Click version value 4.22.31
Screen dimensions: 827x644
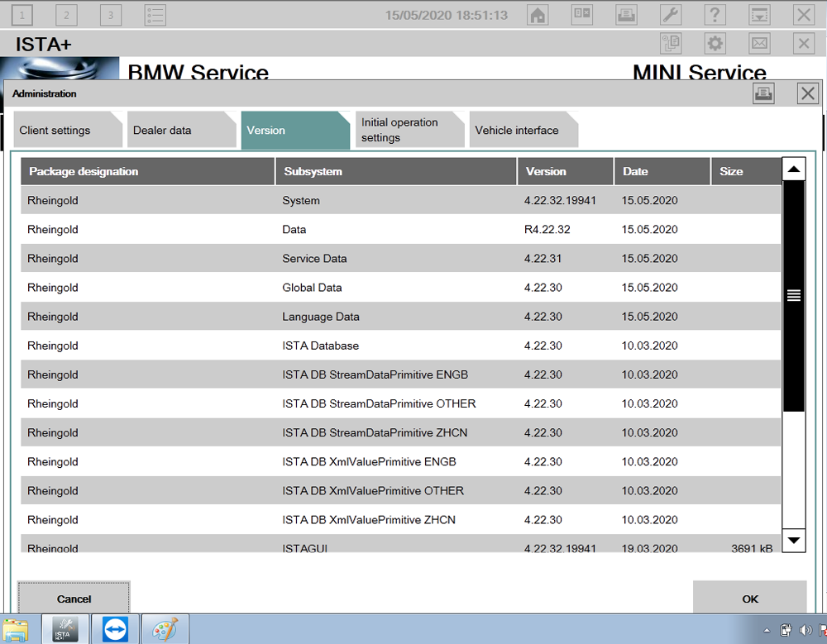click(543, 259)
